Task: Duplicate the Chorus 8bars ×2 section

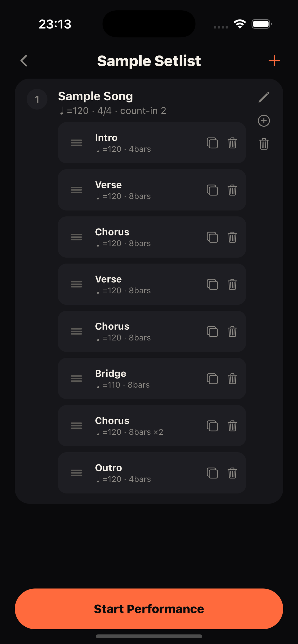Action: 212,426
